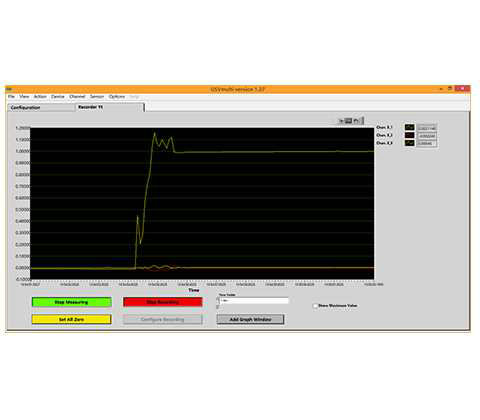Click the Chan. 0.1 value field
Screen dimensions: 480x420
(427, 128)
